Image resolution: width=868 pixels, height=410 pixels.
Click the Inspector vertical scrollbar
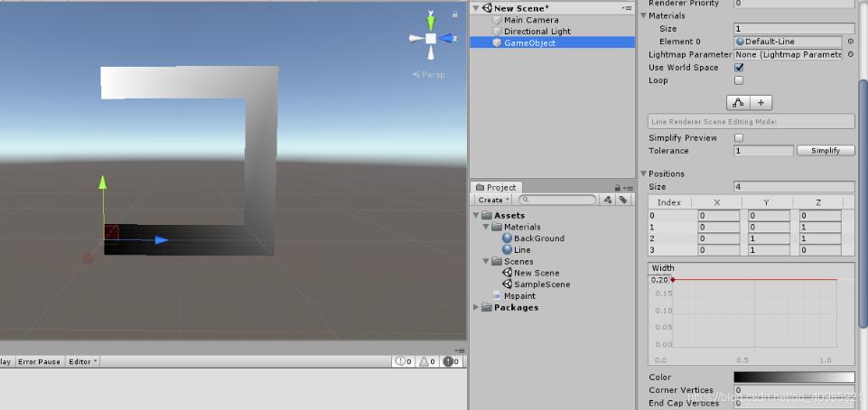point(863,203)
